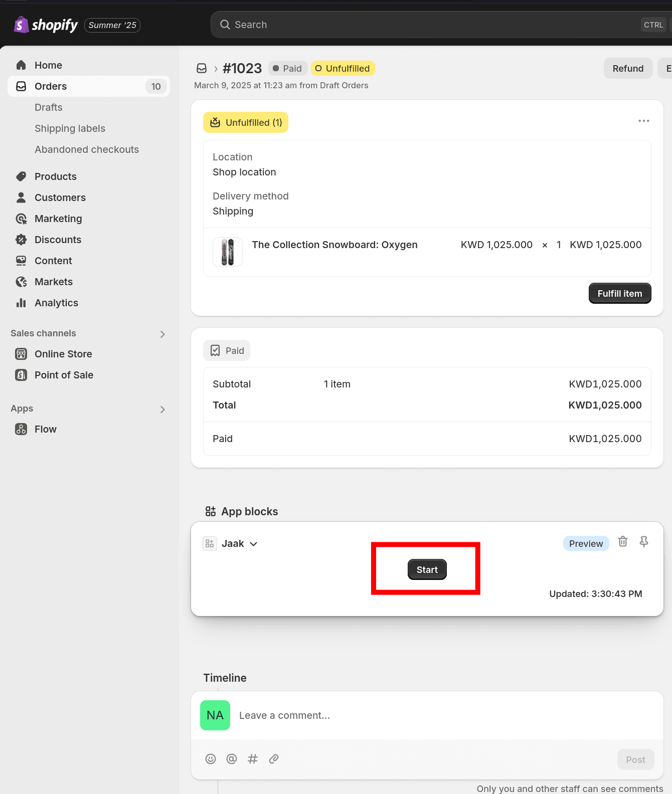Click the Content image icon
672x794 pixels.
pos(21,261)
